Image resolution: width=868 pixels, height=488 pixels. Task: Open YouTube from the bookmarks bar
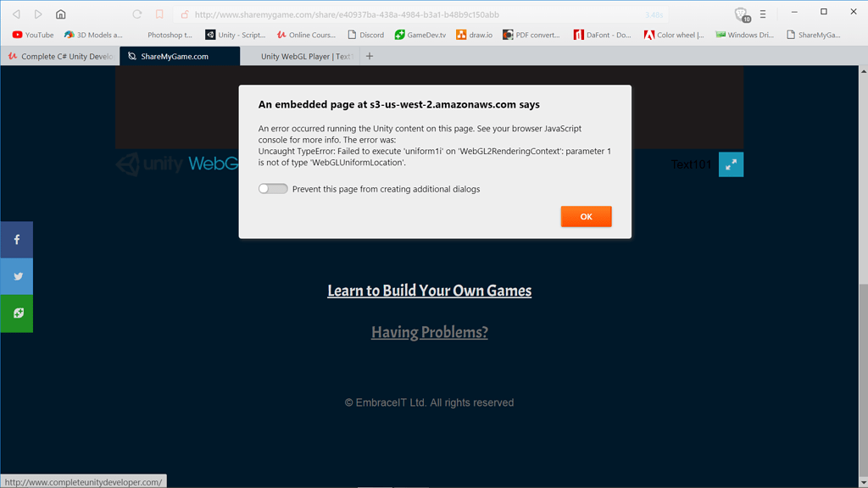click(32, 35)
